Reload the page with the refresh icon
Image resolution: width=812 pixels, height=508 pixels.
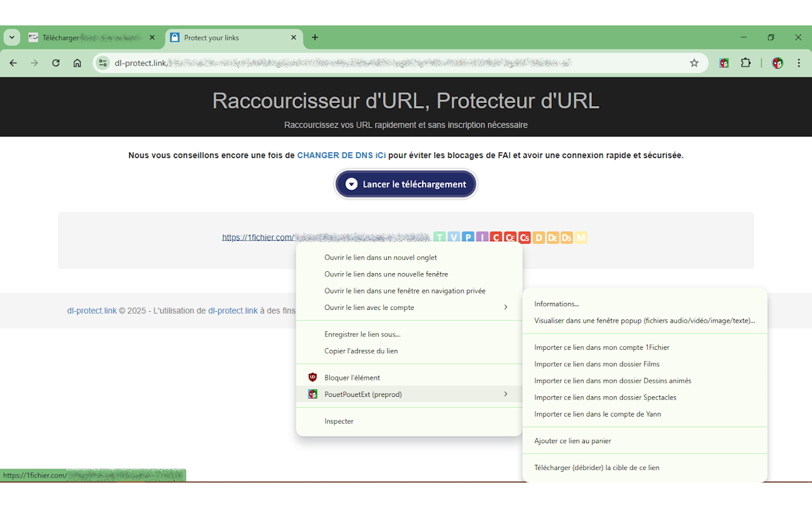56,63
